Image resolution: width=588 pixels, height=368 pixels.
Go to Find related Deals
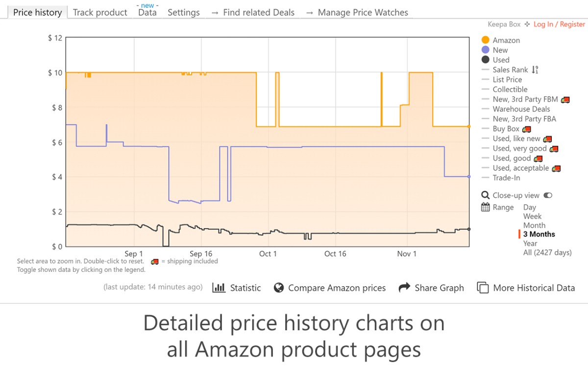coord(253,12)
